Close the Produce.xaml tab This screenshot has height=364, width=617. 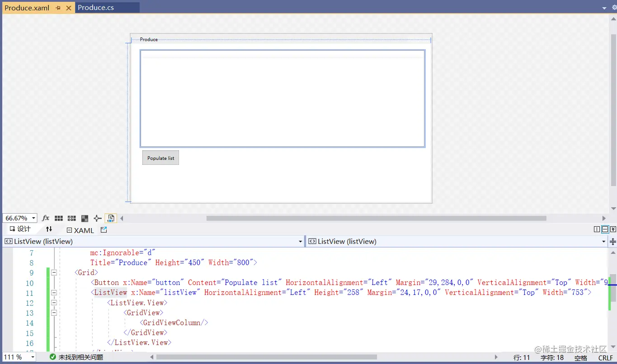point(69,8)
